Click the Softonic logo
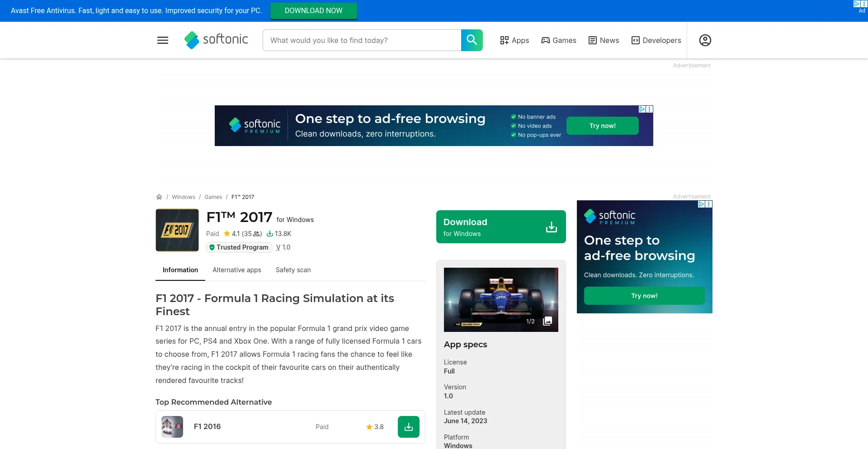The width and height of the screenshot is (868, 449). [216, 40]
